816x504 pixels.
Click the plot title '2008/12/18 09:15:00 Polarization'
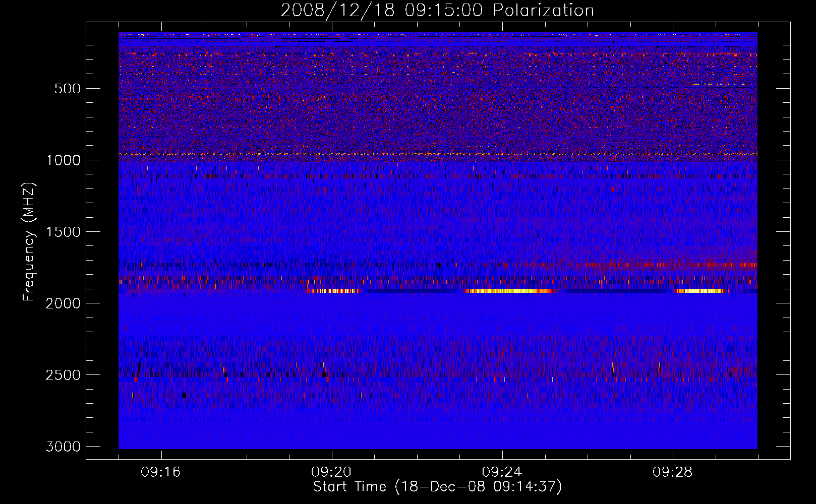coord(437,10)
